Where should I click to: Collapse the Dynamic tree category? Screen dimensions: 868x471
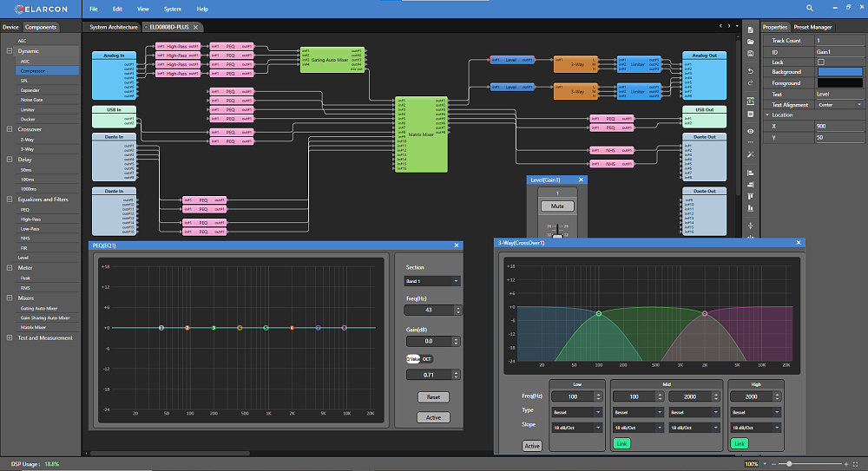tap(10, 51)
